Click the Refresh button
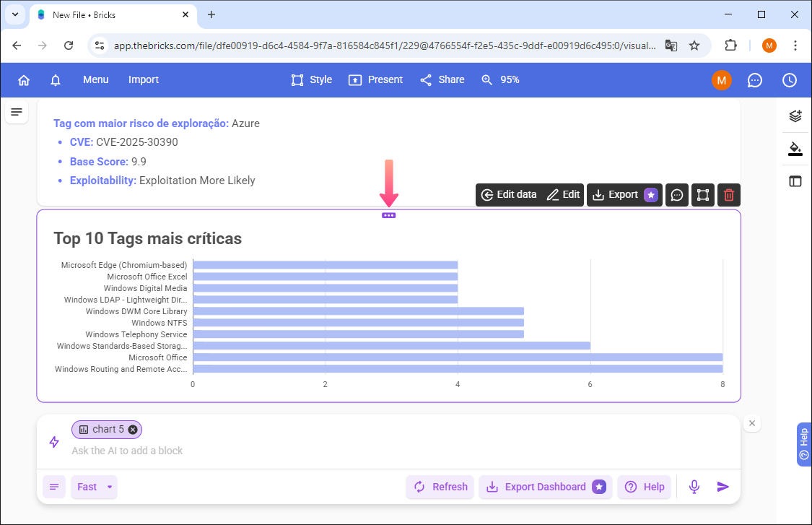This screenshot has height=525, width=812. tap(440, 487)
